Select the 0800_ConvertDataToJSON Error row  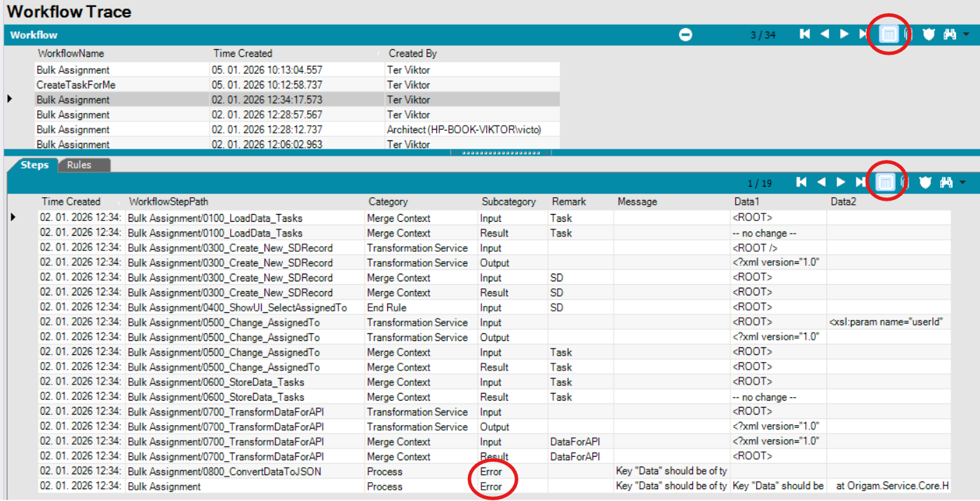point(224,472)
